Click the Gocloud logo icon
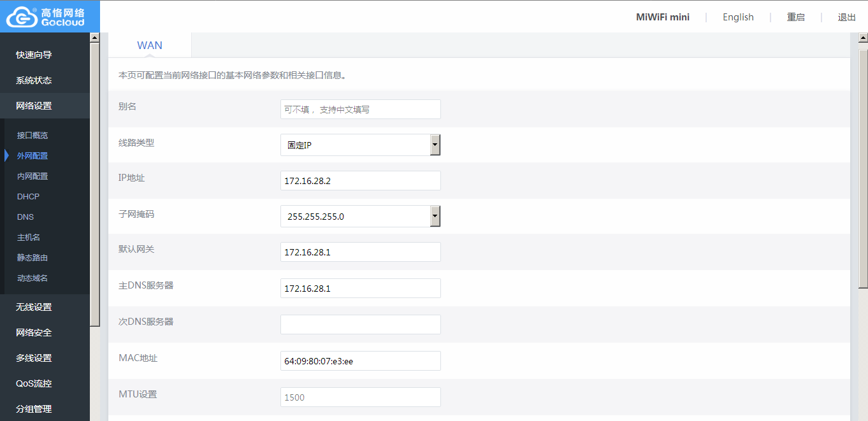 pyautogui.click(x=21, y=17)
